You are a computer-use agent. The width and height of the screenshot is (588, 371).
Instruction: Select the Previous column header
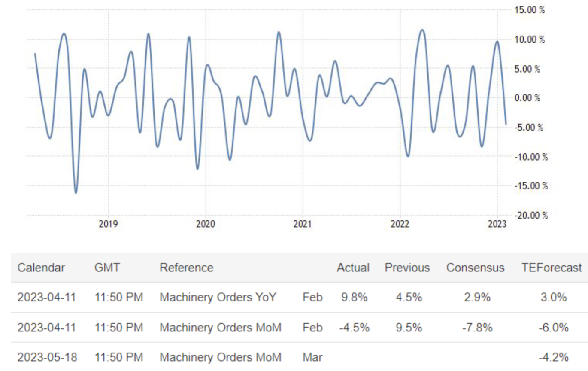click(x=407, y=268)
